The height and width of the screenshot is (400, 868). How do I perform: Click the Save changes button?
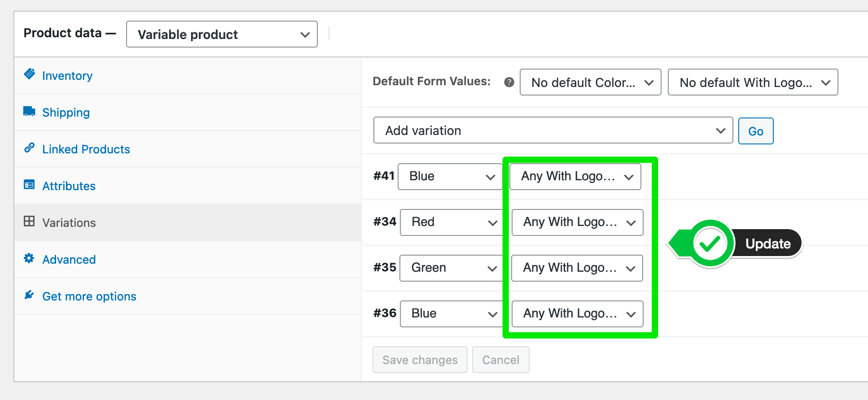(419, 359)
